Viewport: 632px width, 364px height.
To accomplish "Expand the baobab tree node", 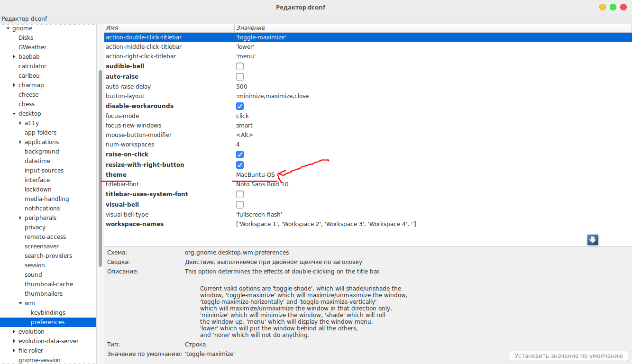I will (x=14, y=57).
